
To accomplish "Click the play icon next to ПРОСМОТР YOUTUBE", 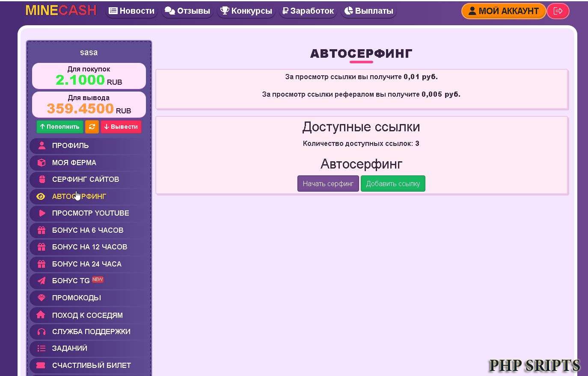I will (x=41, y=213).
